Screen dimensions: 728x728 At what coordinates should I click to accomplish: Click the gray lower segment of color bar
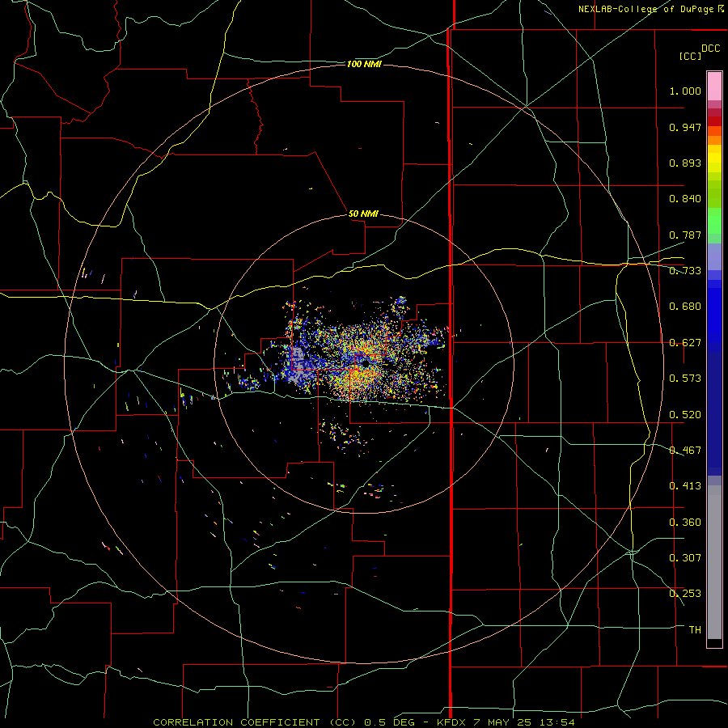tap(714, 562)
